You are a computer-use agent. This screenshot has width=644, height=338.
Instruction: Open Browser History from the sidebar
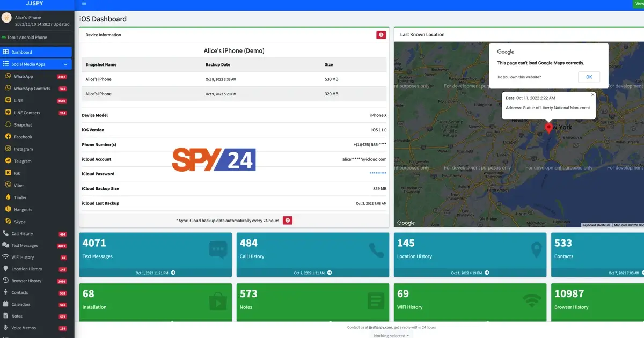[36, 281]
